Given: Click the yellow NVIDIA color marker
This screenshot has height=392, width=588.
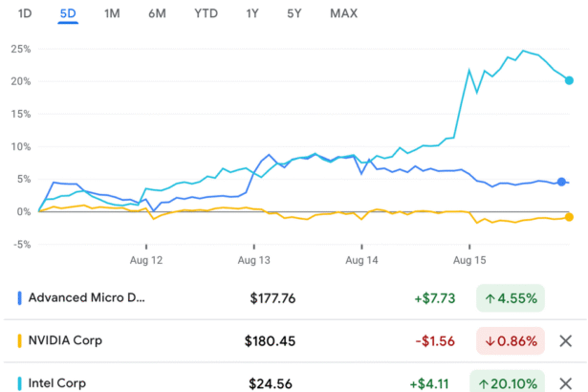Looking at the screenshot, I should (x=20, y=340).
